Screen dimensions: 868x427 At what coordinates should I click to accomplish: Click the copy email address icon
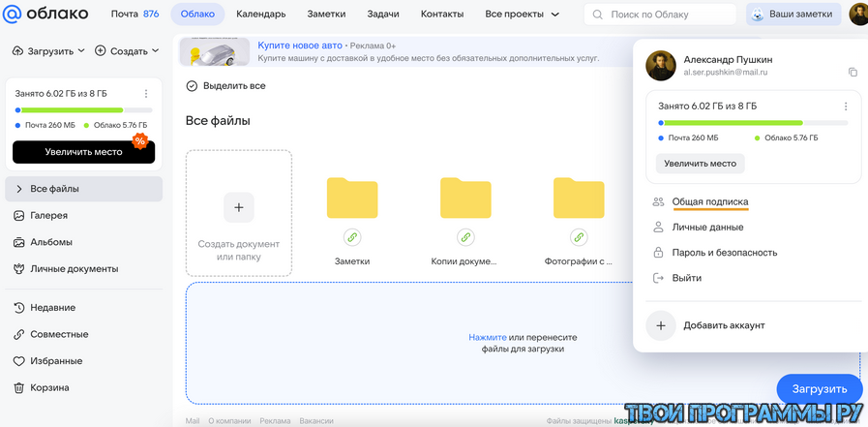(853, 73)
